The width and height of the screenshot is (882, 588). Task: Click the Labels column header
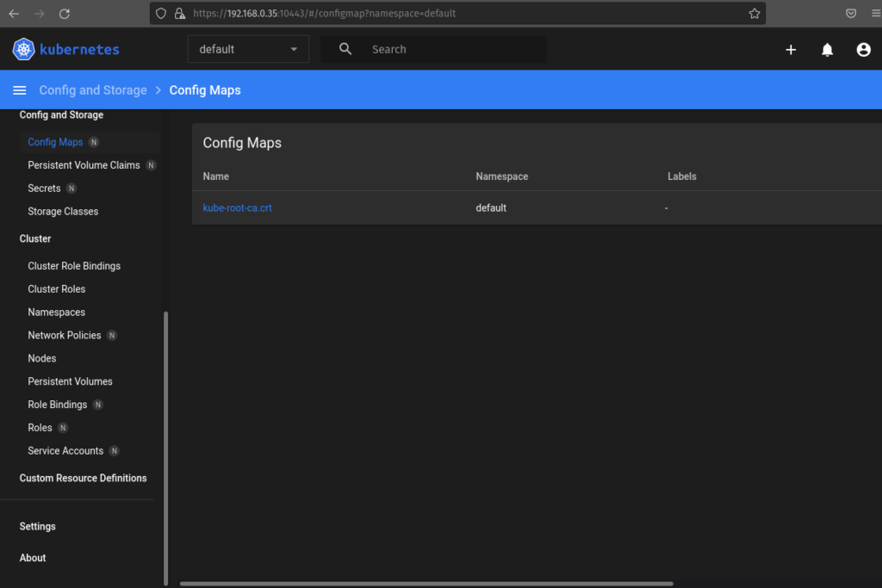point(682,176)
